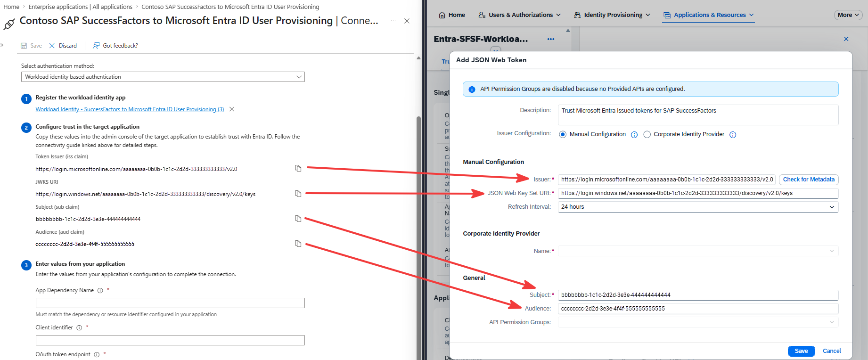Copy the Token Issuer value in Azure
Image resolution: width=868 pixels, height=360 pixels.
[298, 168]
